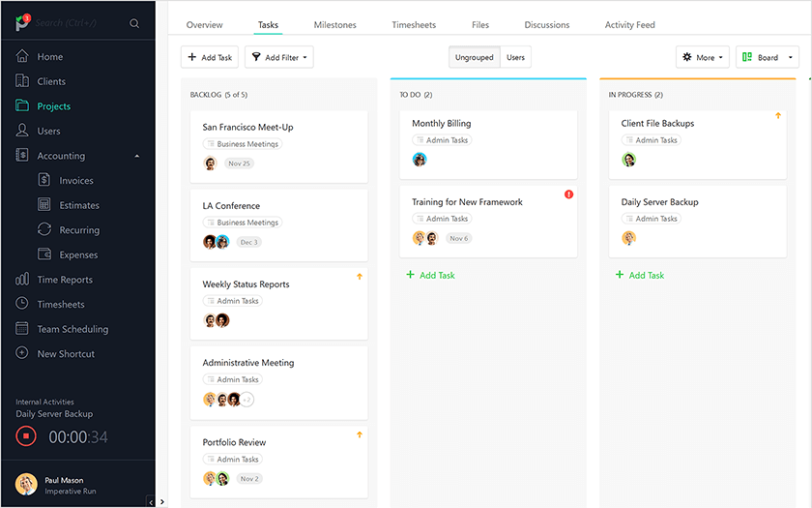Image resolution: width=812 pixels, height=508 pixels.
Task: Open the Portfolio Review title
Action: click(x=234, y=442)
